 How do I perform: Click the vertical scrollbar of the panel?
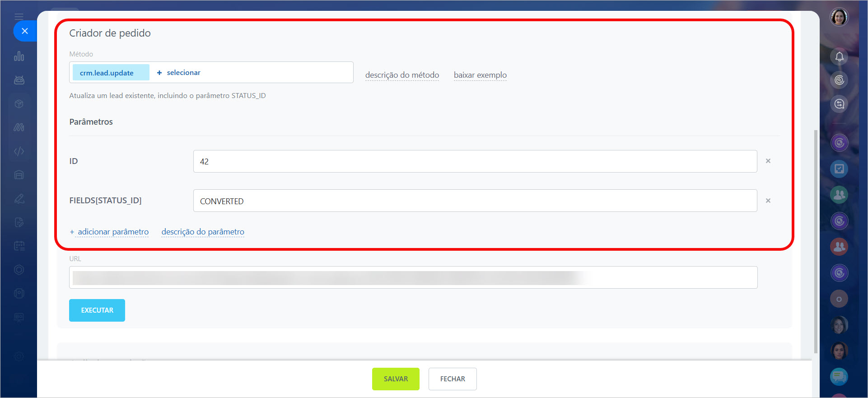point(815,242)
